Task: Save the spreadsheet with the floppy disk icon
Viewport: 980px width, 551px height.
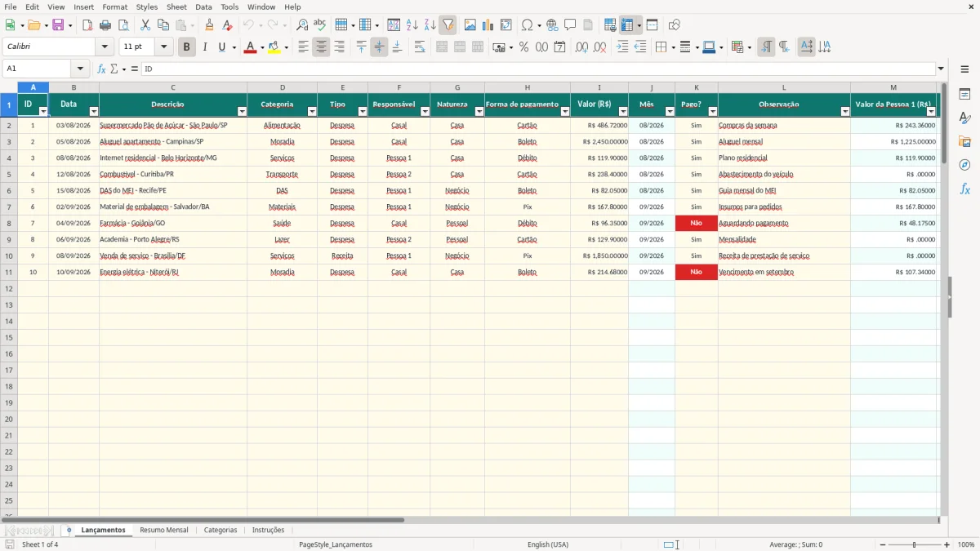Action: point(58,25)
